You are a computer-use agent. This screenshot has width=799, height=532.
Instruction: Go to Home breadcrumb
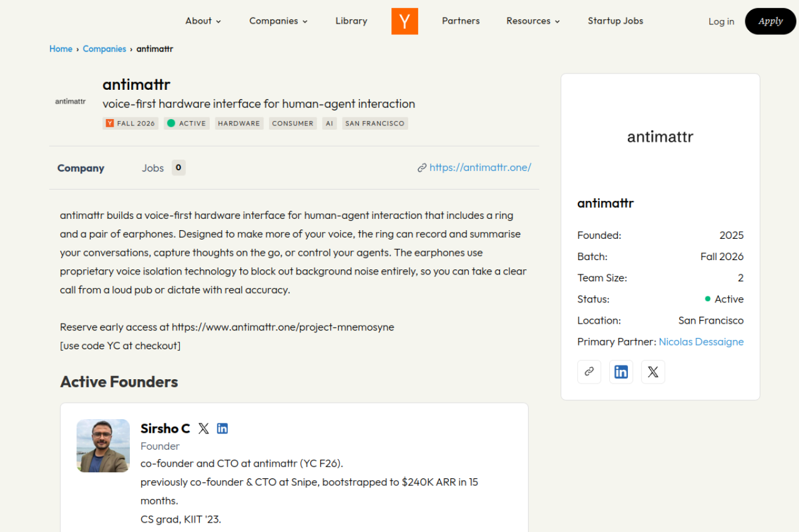click(61, 49)
